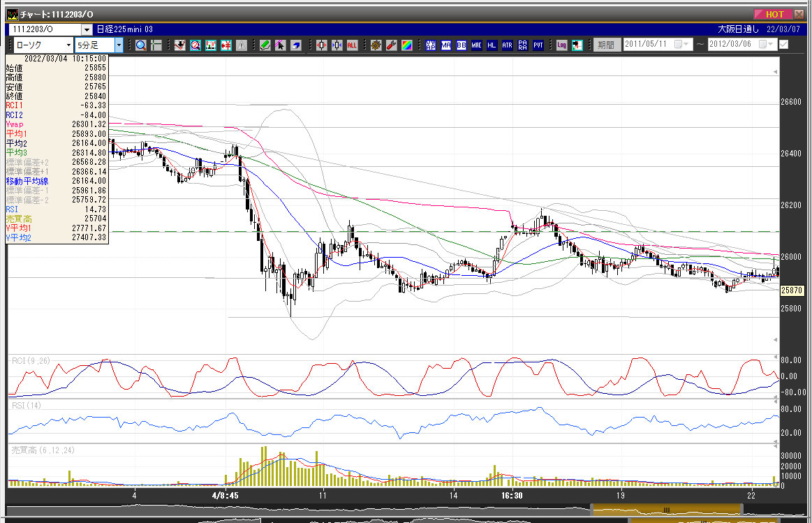
Task: Click the 日経225mini 03 instrument name
Action: tap(125, 29)
